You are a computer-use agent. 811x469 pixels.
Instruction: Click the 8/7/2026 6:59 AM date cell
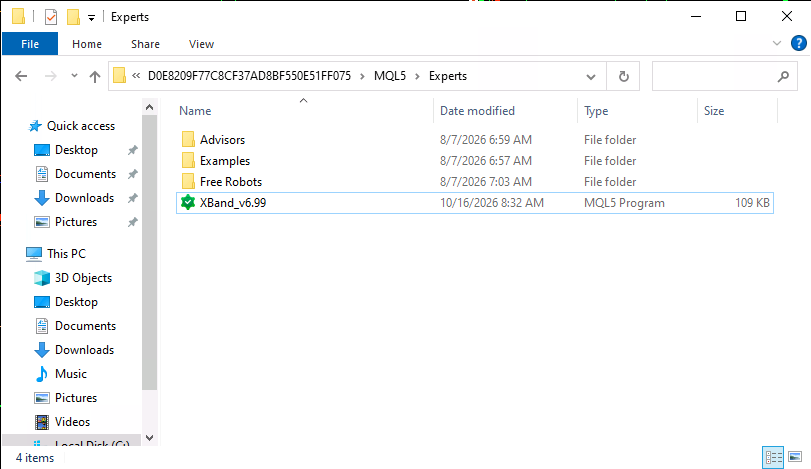(x=486, y=140)
